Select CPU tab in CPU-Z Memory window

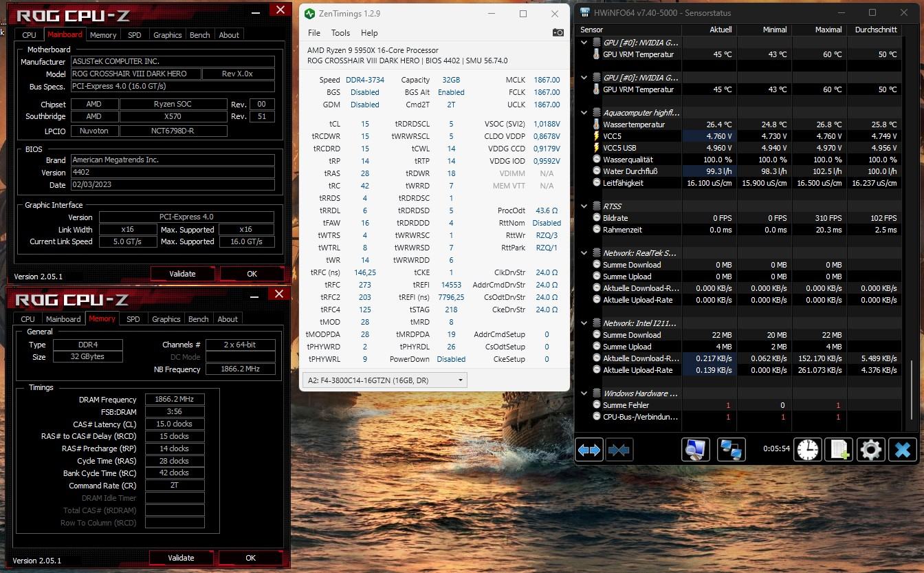(x=27, y=319)
